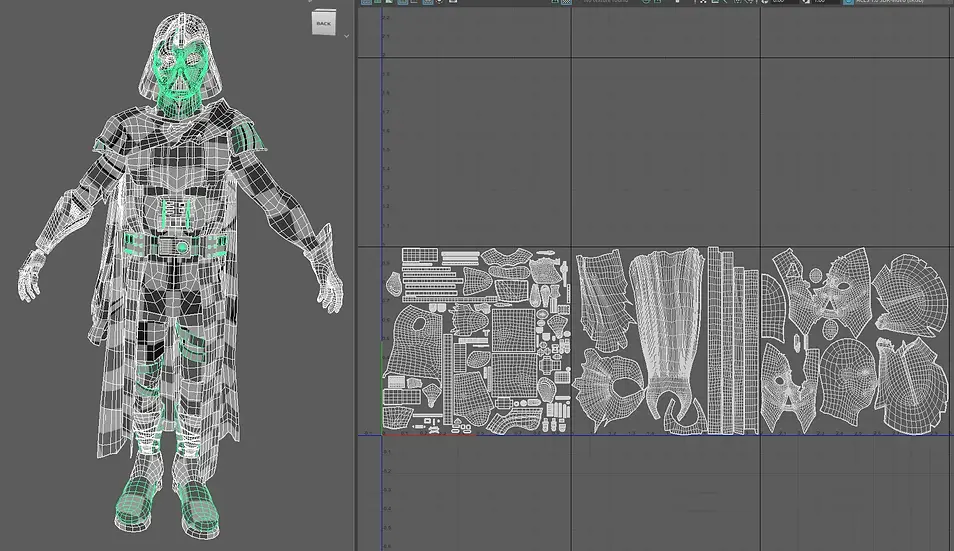Select the round belt buckle on the character
The height and width of the screenshot is (551, 954).
[181, 247]
